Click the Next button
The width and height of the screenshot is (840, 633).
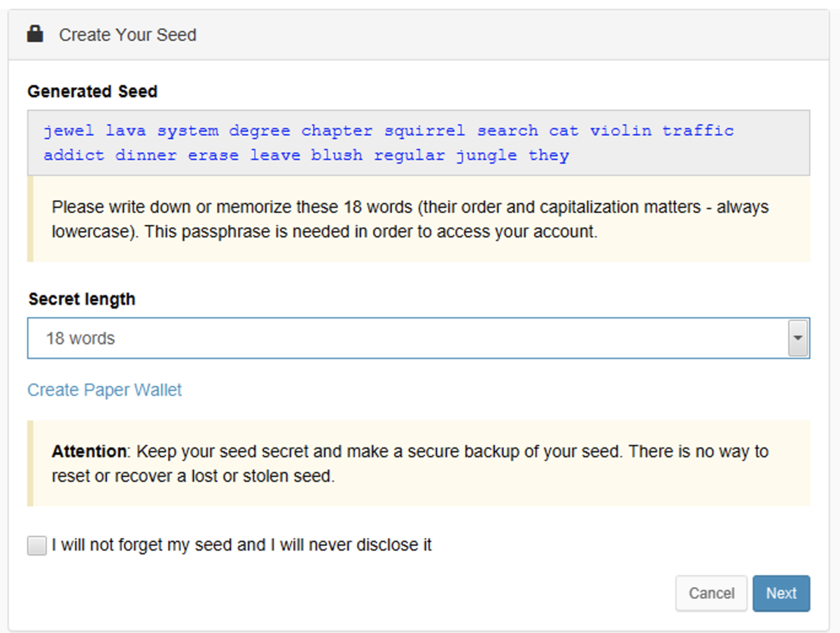tap(781, 593)
